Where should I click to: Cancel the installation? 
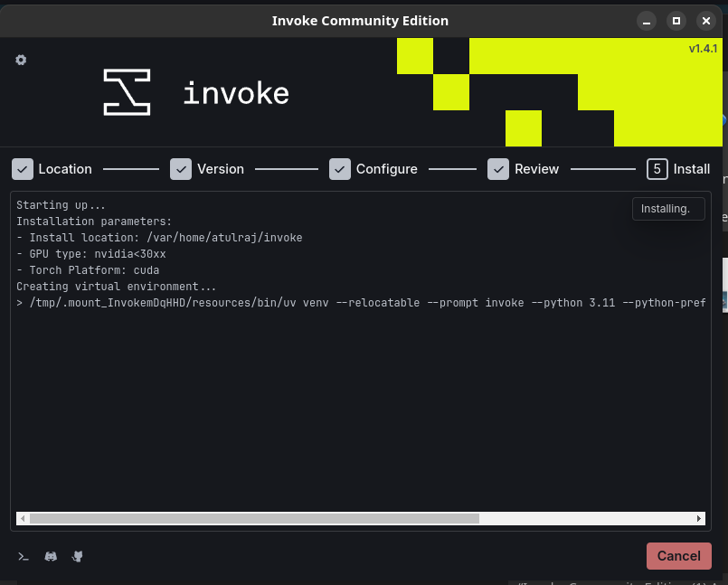pos(679,556)
